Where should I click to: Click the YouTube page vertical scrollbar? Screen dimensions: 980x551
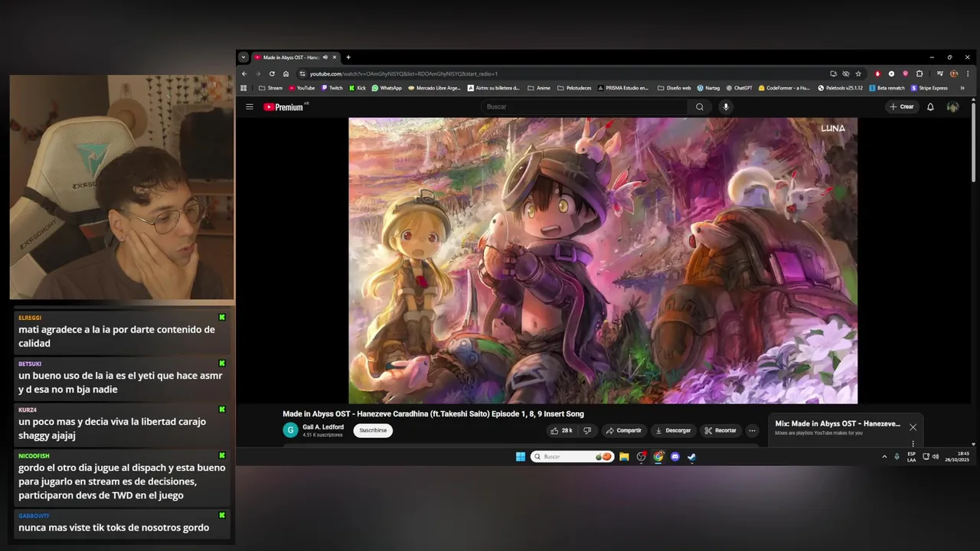click(x=973, y=142)
